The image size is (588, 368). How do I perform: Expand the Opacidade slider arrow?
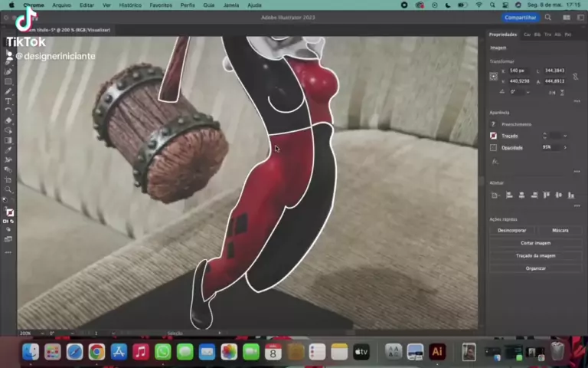(x=565, y=147)
